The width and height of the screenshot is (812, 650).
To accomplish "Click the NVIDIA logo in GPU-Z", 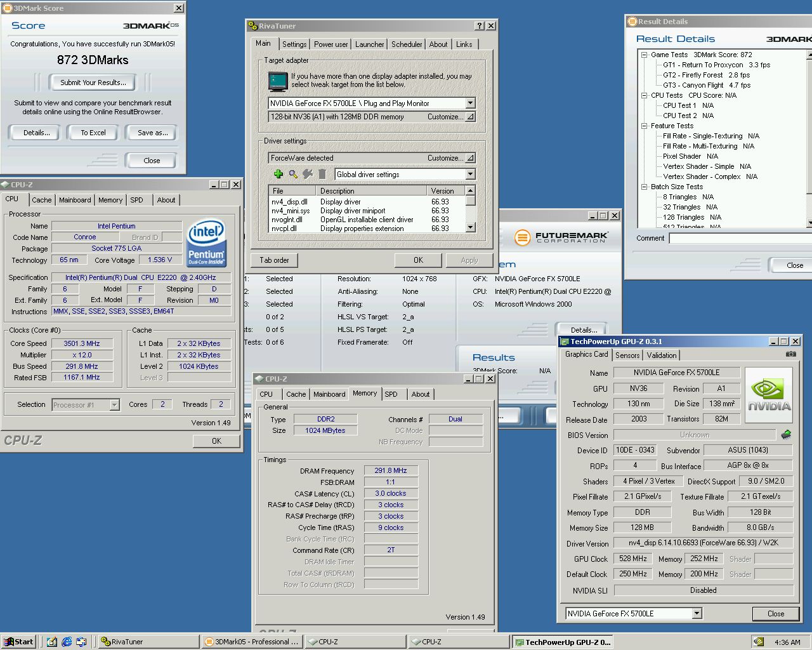I will pyautogui.click(x=769, y=396).
